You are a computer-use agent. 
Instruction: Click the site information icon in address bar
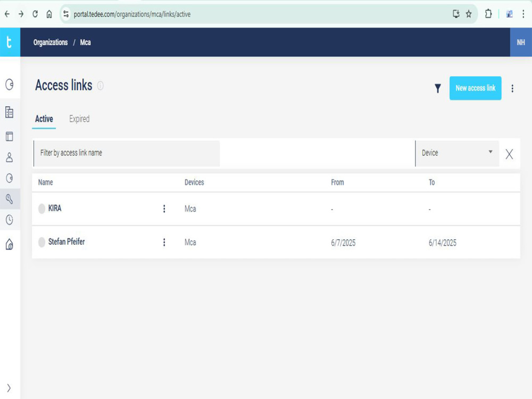pyautogui.click(x=66, y=14)
